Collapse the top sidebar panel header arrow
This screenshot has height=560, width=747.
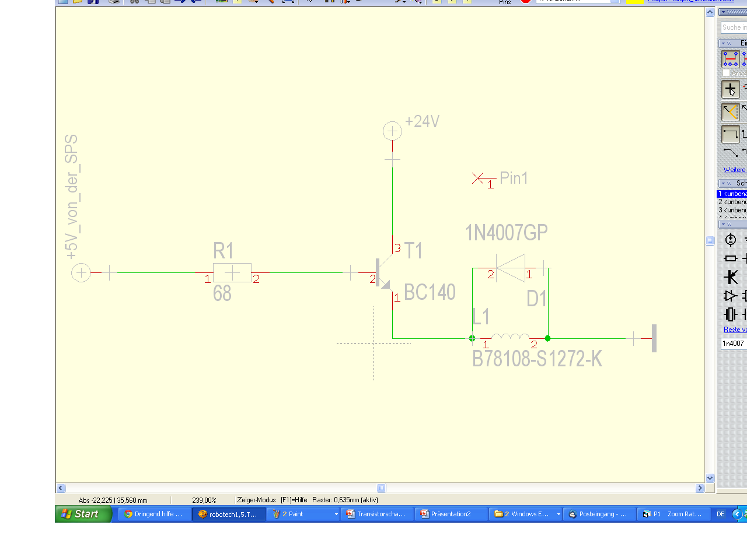pyautogui.click(x=724, y=12)
